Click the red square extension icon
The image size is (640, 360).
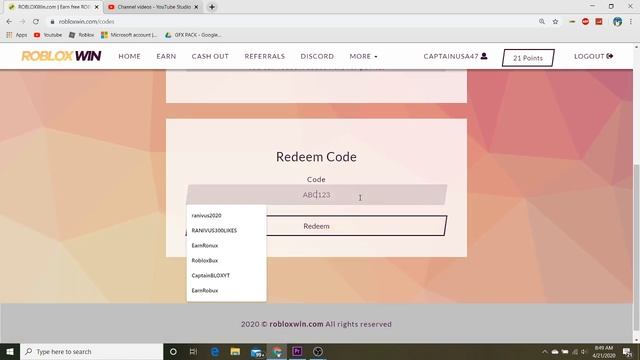tap(599, 22)
